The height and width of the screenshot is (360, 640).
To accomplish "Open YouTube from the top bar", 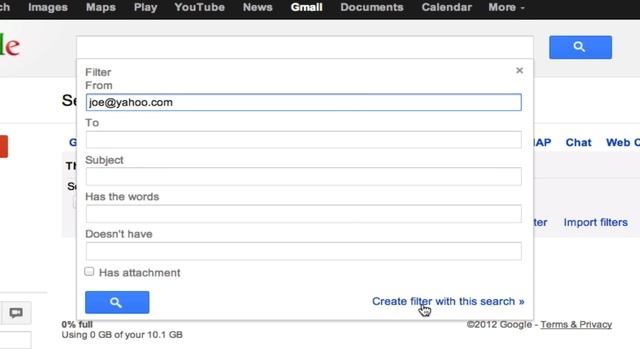I will 199,7.
